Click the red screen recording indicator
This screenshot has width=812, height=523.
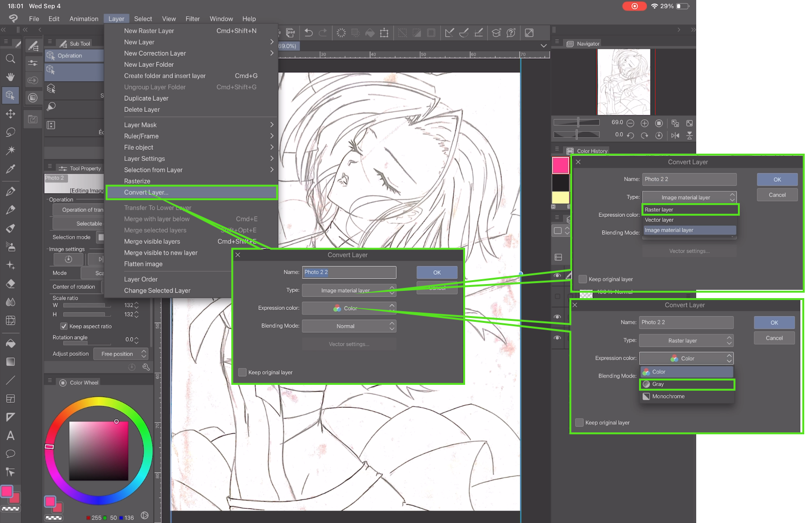(634, 6)
